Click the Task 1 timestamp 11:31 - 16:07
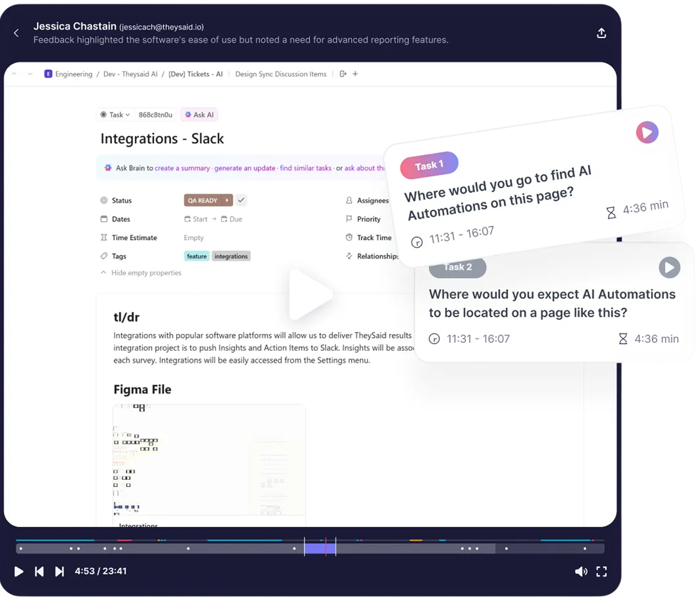This screenshot has width=700, height=603. [x=461, y=235]
